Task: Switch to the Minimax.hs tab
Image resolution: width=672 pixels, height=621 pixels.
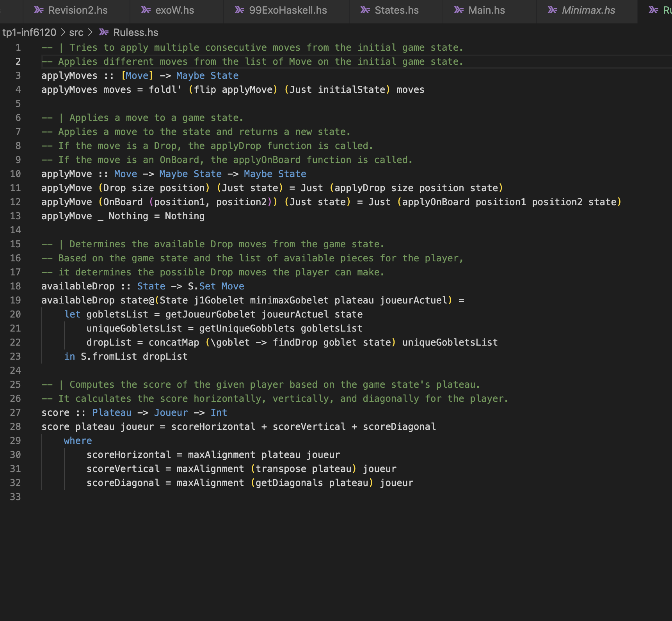Action: click(x=587, y=10)
